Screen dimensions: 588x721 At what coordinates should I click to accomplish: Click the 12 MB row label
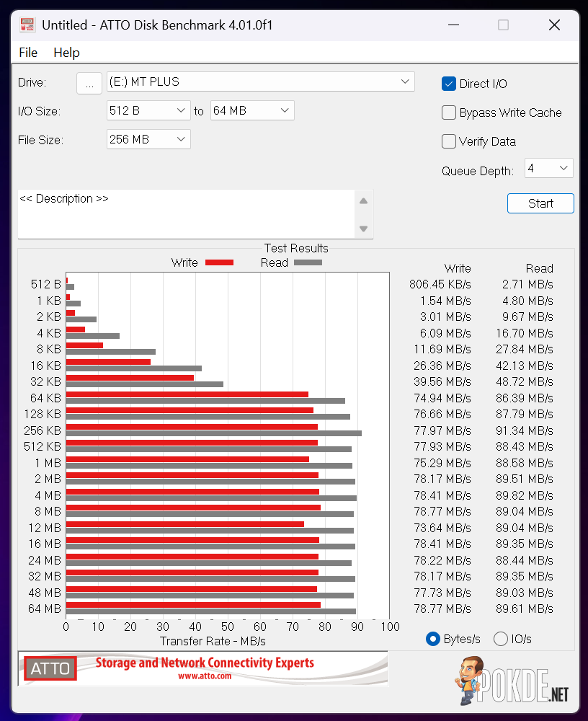point(45,528)
